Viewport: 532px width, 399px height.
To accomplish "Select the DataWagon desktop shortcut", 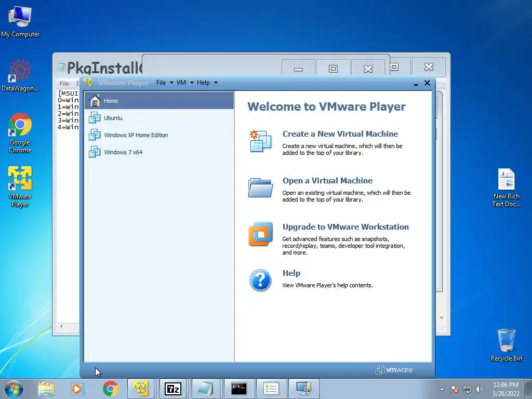I will tap(20, 75).
